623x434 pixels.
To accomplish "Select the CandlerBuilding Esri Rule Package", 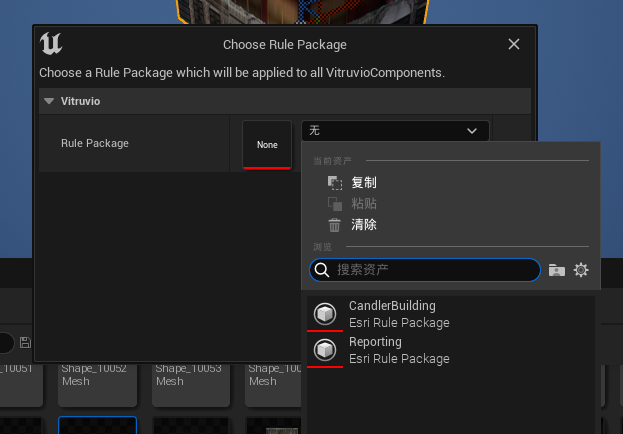I will 451,314.
